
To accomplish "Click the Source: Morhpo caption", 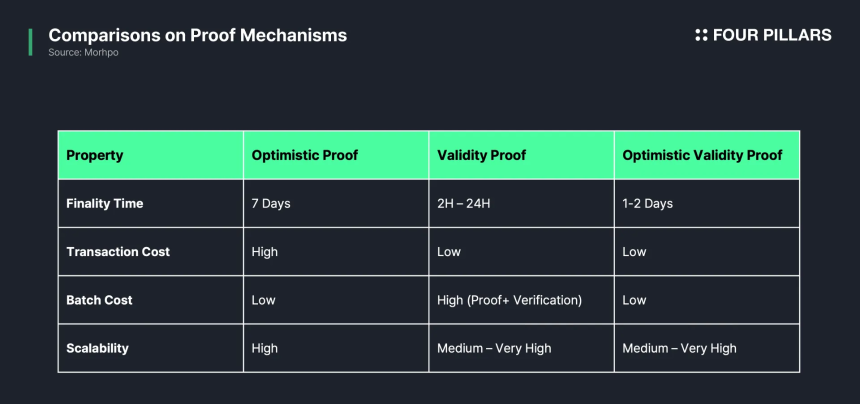I will coord(83,53).
